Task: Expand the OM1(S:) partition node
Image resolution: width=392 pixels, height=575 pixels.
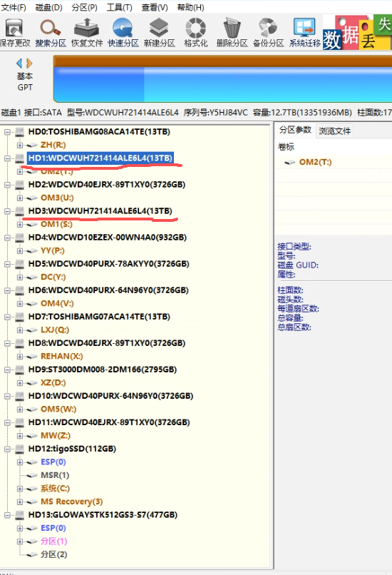Action: coord(20,224)
